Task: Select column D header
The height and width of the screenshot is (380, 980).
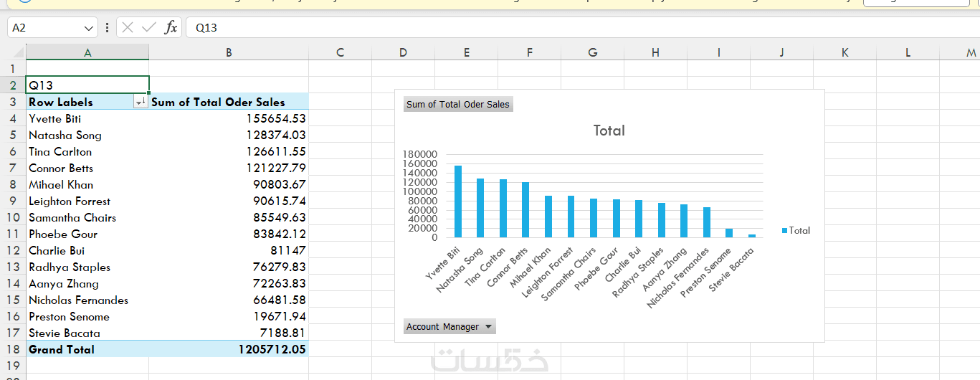Action: click(x=403, y=52)
